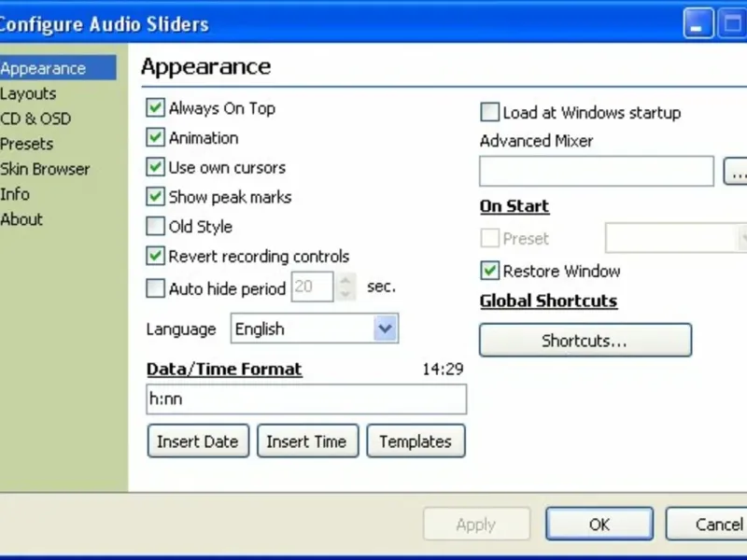747x560 pixels.
Task: Open the Templates button
Action: [x=416, y=441]
